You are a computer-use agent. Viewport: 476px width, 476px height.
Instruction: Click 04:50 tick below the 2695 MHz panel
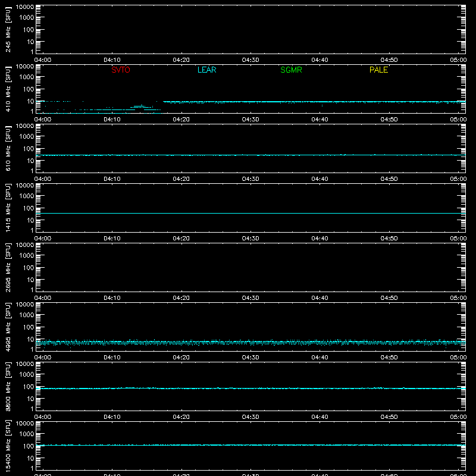pos(389,298)
